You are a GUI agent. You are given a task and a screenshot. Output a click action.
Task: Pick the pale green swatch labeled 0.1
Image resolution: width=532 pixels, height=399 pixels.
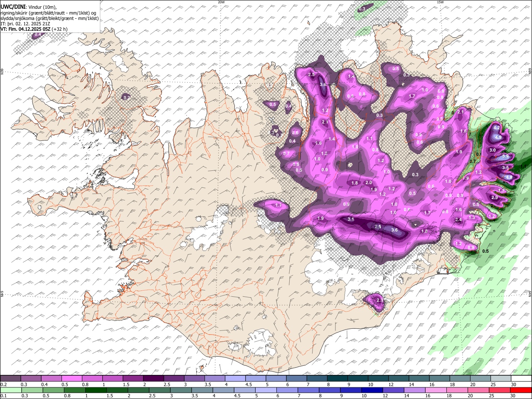(11, 390)
